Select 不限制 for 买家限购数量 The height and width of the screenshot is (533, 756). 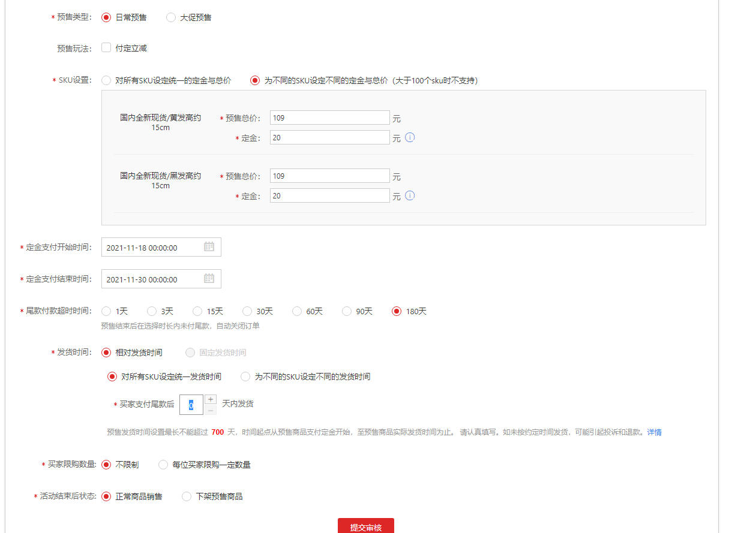[106, 464]
